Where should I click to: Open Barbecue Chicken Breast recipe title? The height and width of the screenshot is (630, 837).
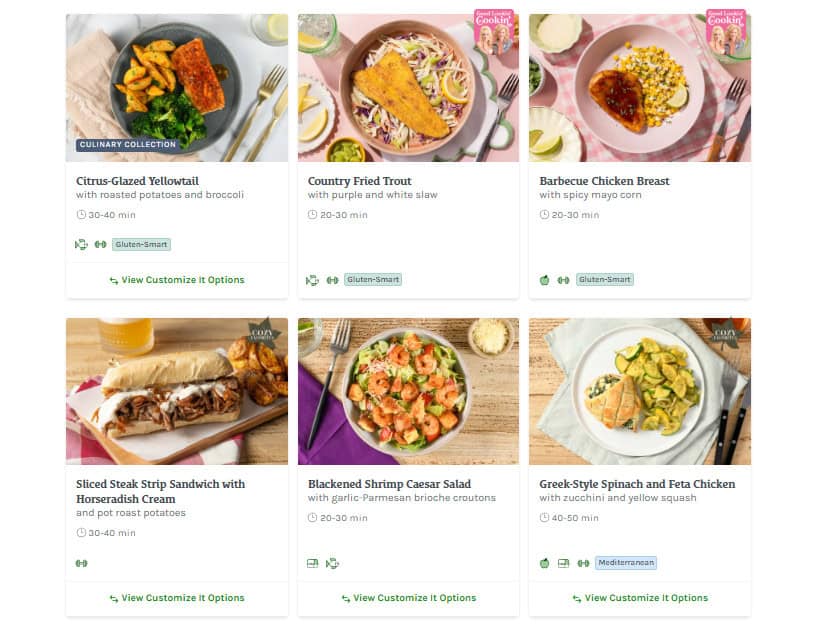[604, 181]
